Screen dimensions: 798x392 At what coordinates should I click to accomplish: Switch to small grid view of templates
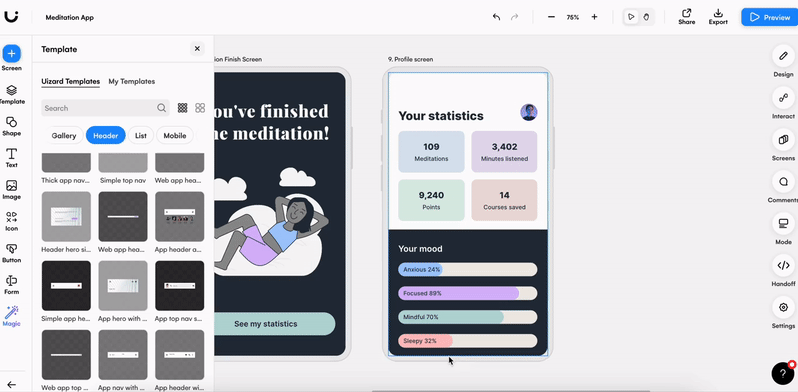[182, 108]
